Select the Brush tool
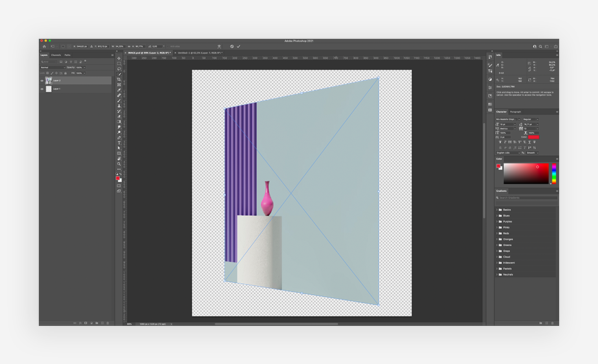 [119, 101]
